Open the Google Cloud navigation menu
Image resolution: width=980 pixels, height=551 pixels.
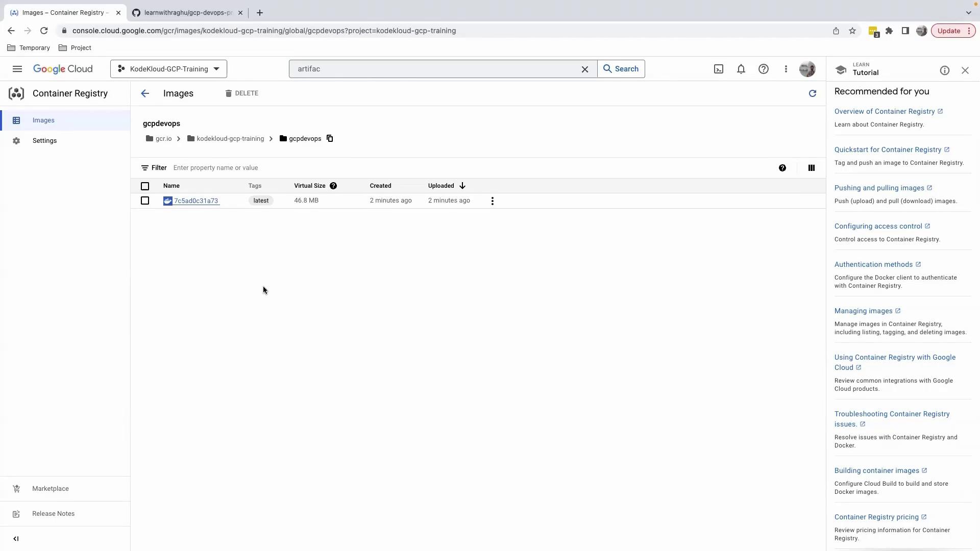[x=17, y=69]
